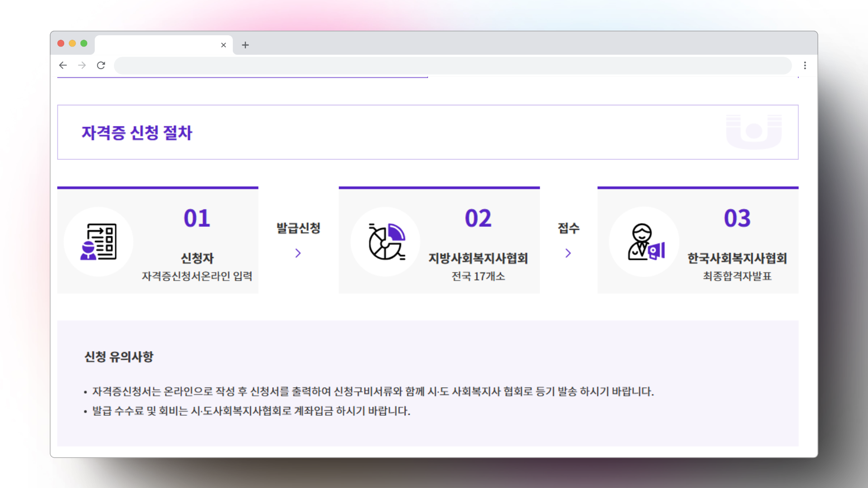
Task: Click the 신청 유의사항 section heading
Action: click(119, 357)
